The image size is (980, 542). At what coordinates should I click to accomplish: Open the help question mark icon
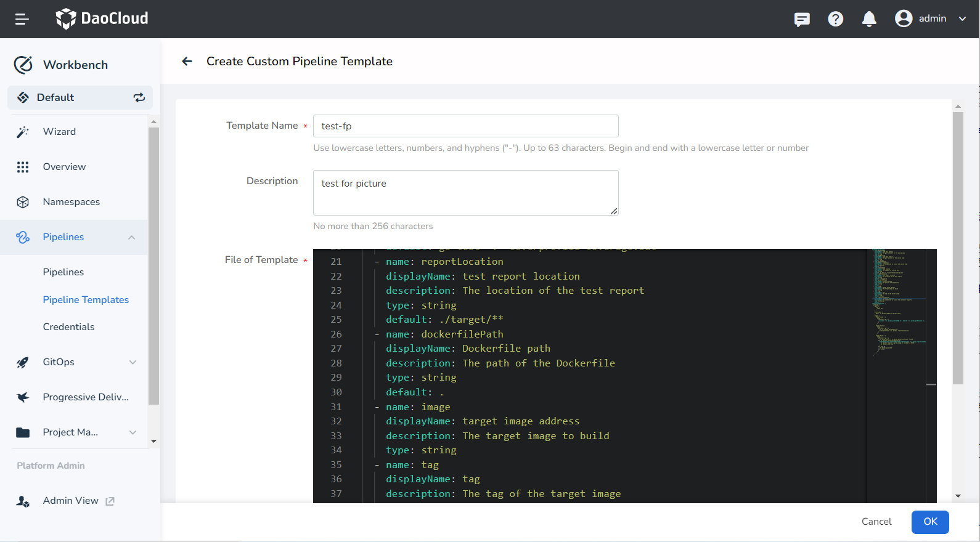point(835,19)
